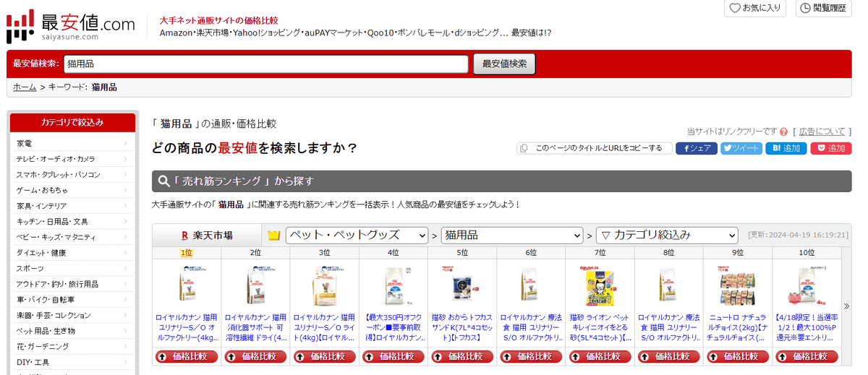Open 1位 ロイヤルカナン ユリナリーS/O product link
The width and height of the screenshot is (868, 375).
pyautogui.click(x=187, y=327)
